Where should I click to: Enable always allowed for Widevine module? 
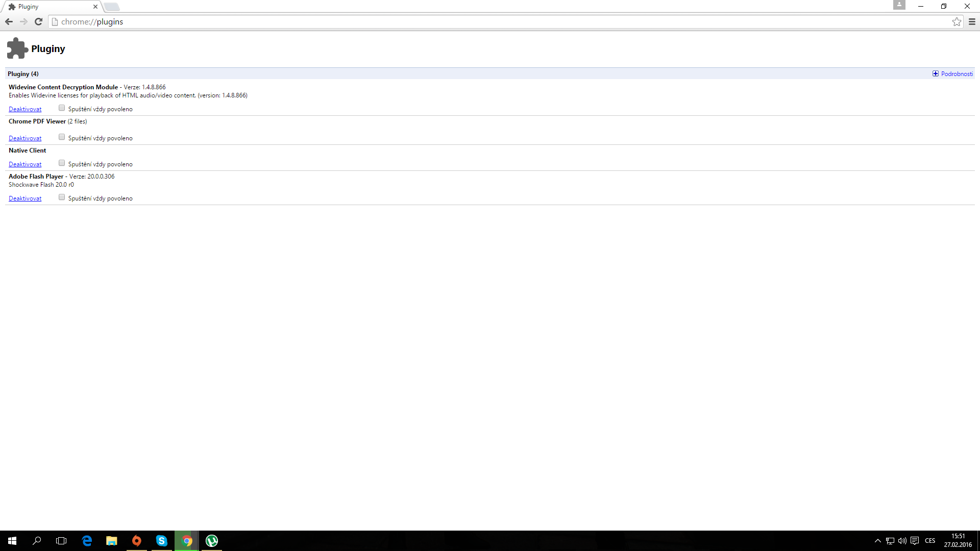coord(62,108)
